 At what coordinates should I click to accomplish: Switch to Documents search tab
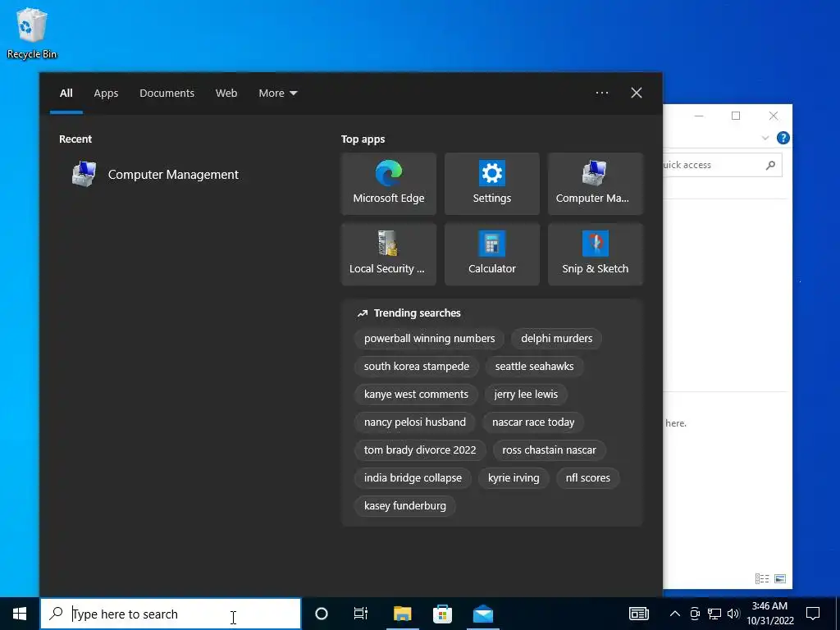pyautogui.click(x=167, y=94)
